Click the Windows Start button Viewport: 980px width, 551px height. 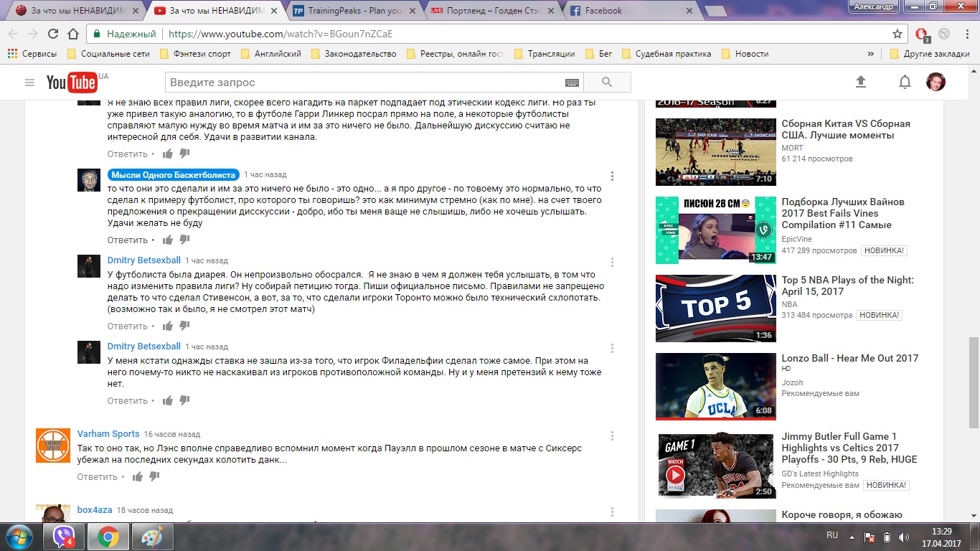(19, 536)
